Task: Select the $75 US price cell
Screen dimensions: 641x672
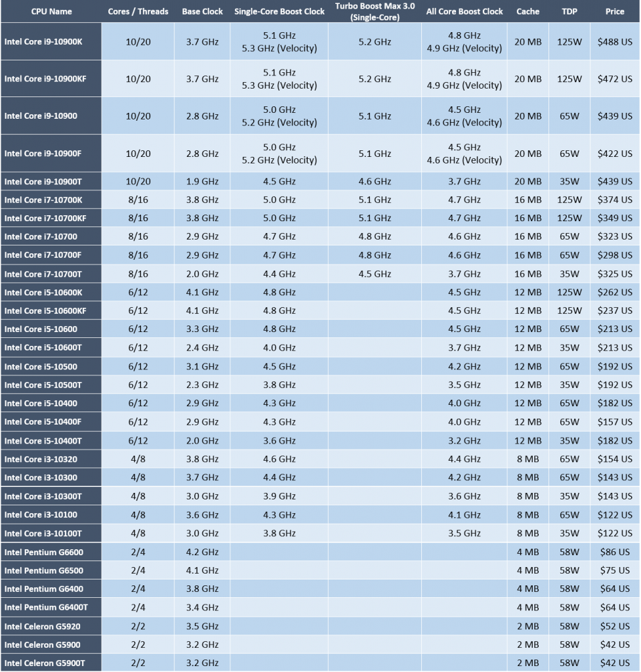Action: (615, 570)
